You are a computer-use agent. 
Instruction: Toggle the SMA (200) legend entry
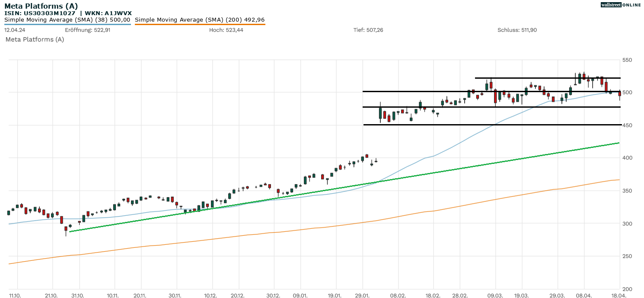[200, 20]
